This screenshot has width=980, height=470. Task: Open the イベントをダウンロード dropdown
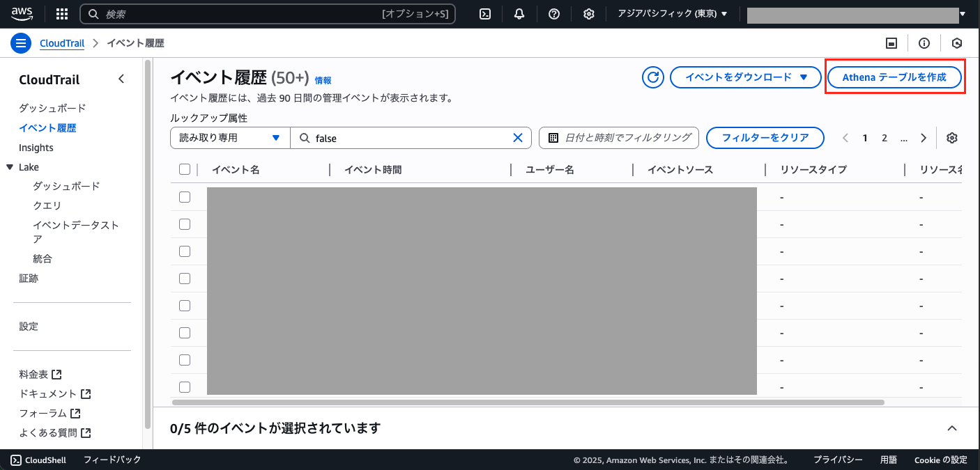[746, 77]
